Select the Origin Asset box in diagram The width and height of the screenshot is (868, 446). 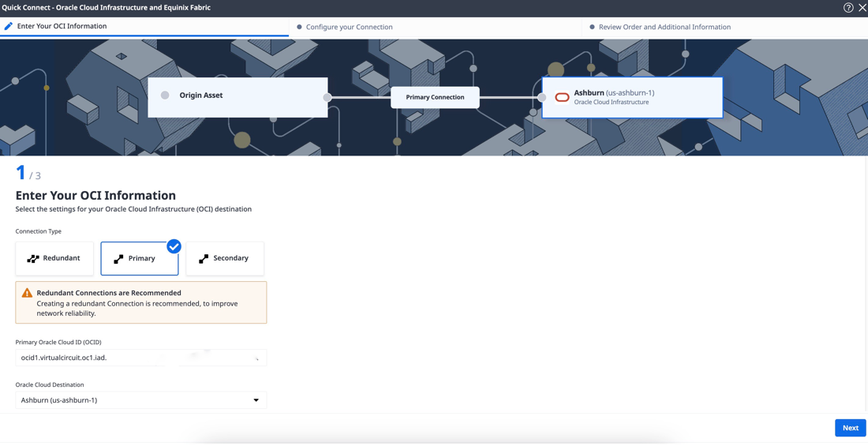pyautogui.click(x=238, y=97)
